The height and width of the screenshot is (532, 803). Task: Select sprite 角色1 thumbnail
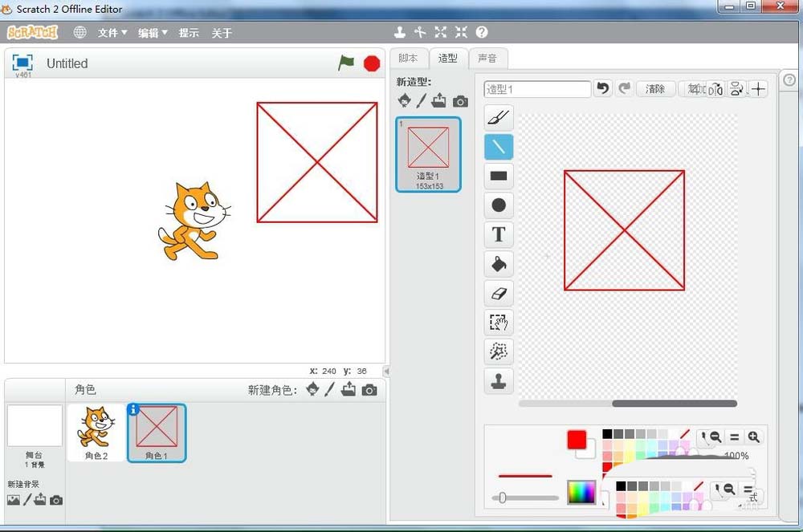coord(157,433)
